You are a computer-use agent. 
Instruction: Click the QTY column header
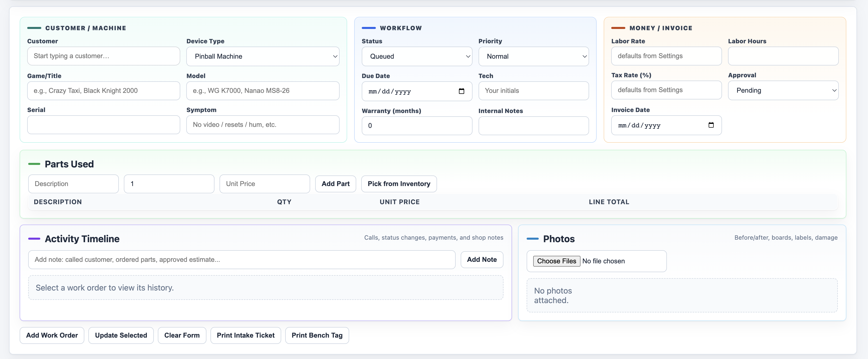point(284,202)
